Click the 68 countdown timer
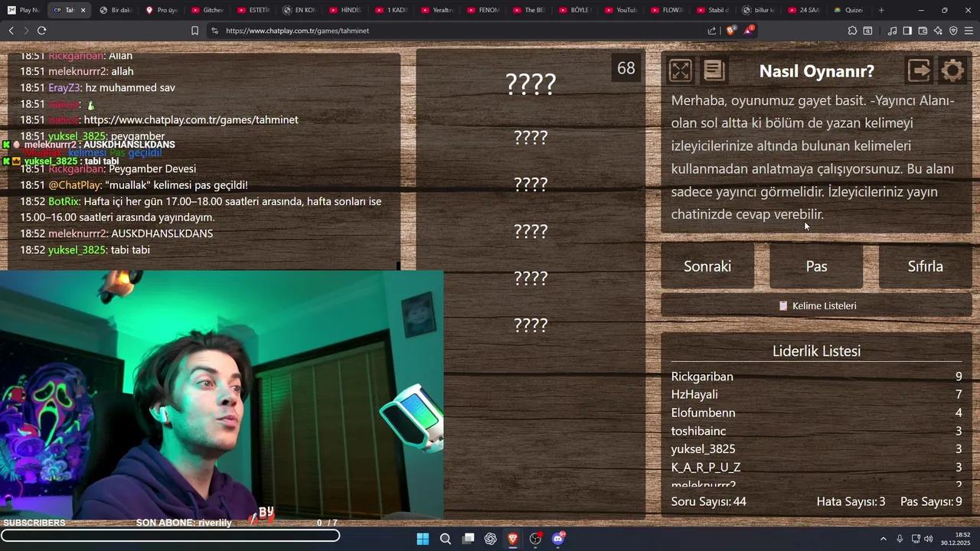The image size is (980, 551). coord(626,68)
